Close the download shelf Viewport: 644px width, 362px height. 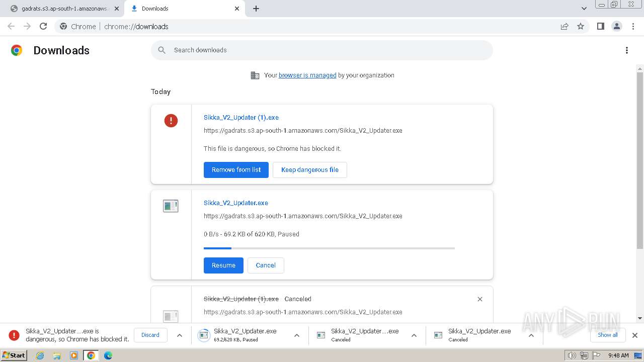click(x=635, y=335)
